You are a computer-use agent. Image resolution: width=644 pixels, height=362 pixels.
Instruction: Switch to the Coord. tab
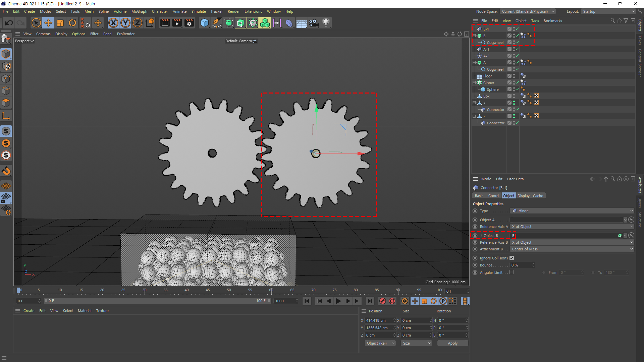[x=493, y=196]
